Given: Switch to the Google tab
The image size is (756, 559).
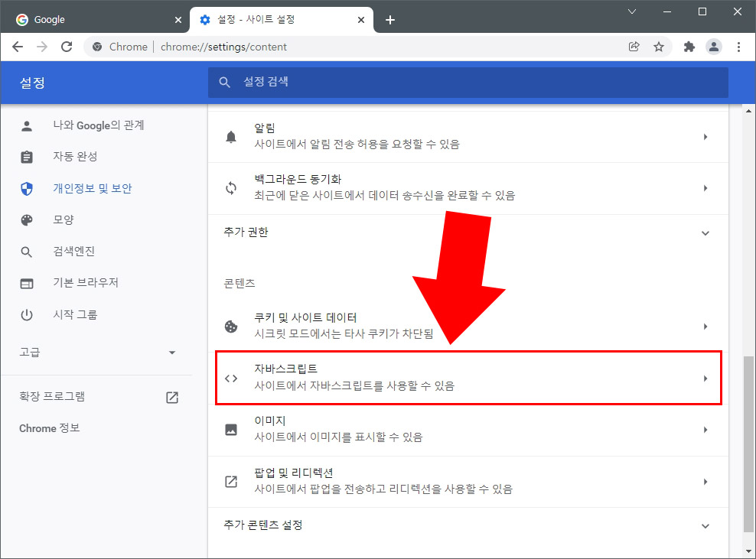Looking at the screenshot, I should coord(92,18).
